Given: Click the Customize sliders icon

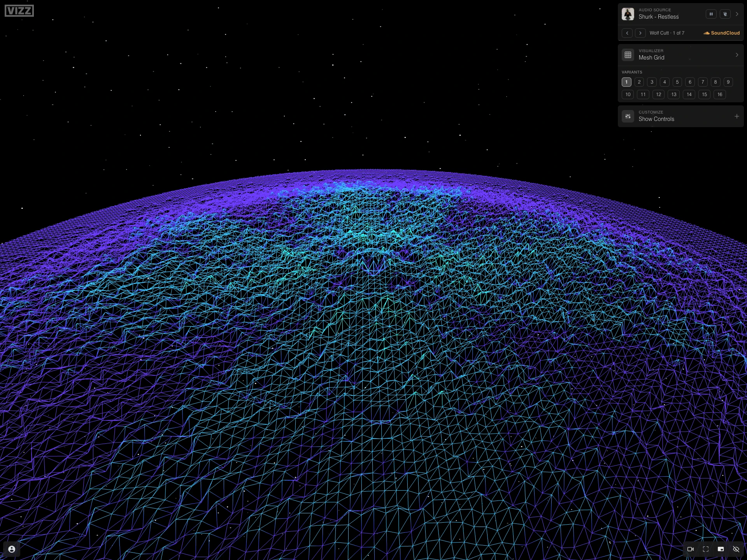Looking at the screenshot, I should [628, 116].
